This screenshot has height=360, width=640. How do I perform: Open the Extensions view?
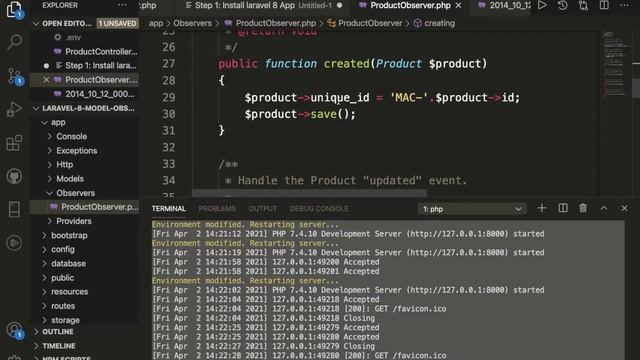(14, 143)
